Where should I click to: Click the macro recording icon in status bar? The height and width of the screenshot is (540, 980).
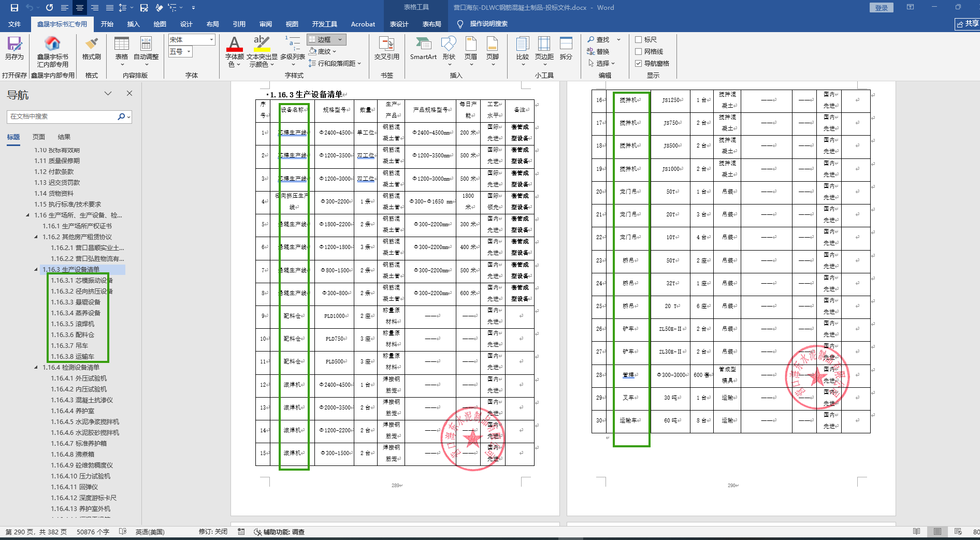pyautogui.click(x=241, y=532)
